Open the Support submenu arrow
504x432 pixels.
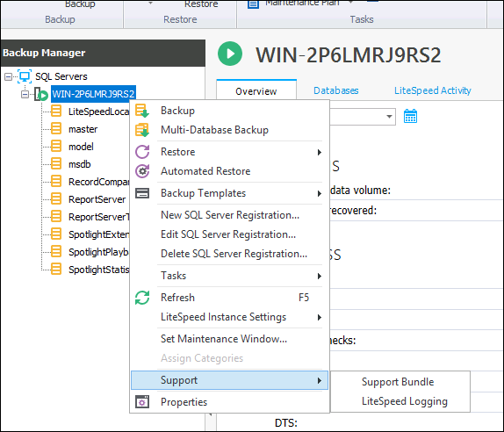[320, 380]
